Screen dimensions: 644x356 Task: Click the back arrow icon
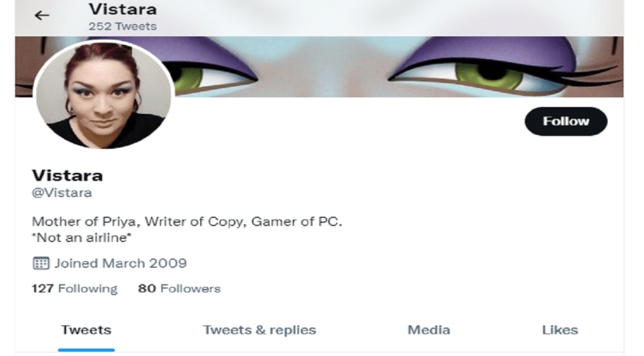[x=41, y=16]
